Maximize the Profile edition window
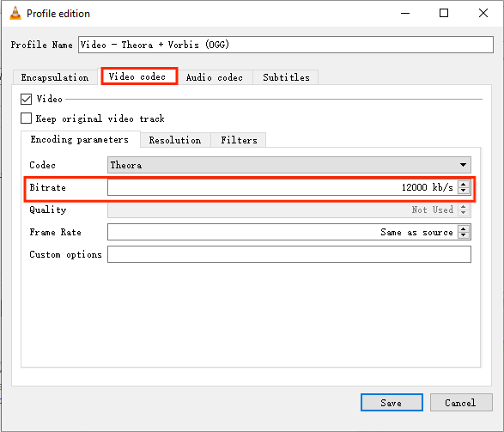The image size is (504, 432). point(444,13)
